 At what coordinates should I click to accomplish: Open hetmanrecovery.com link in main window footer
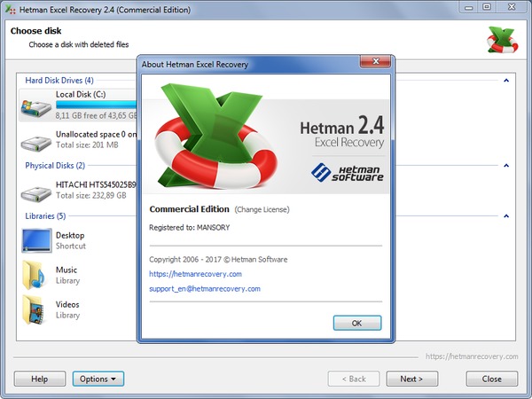tap(472, 356)
